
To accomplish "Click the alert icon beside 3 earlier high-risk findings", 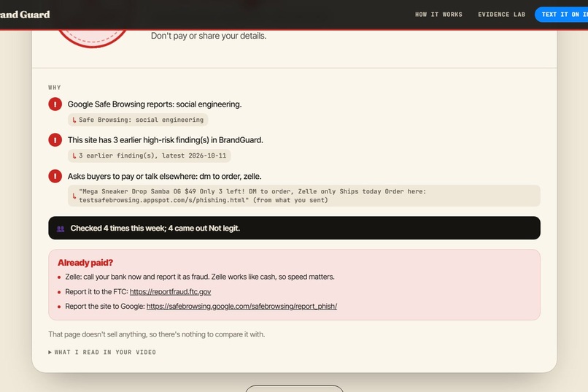I will (55, 140).
